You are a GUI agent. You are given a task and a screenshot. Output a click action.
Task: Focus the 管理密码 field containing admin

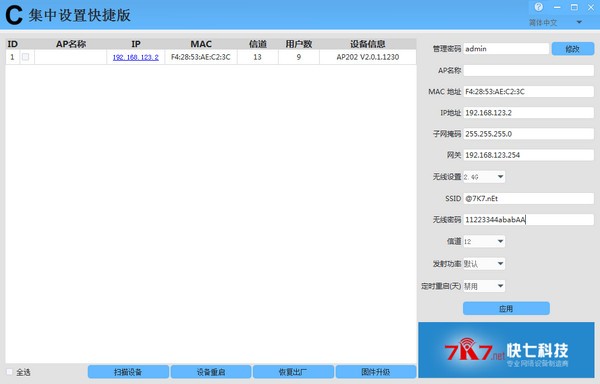[506, 49]
